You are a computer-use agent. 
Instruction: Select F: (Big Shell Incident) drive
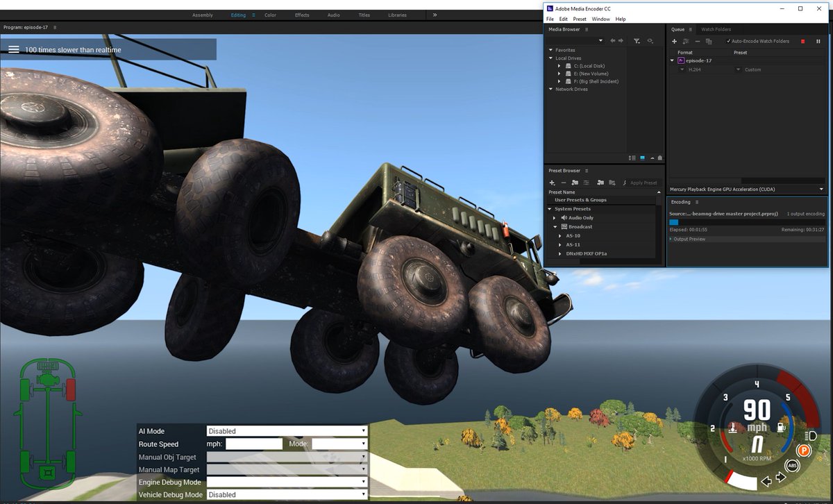pyautogui.click(x=596, y=81)
